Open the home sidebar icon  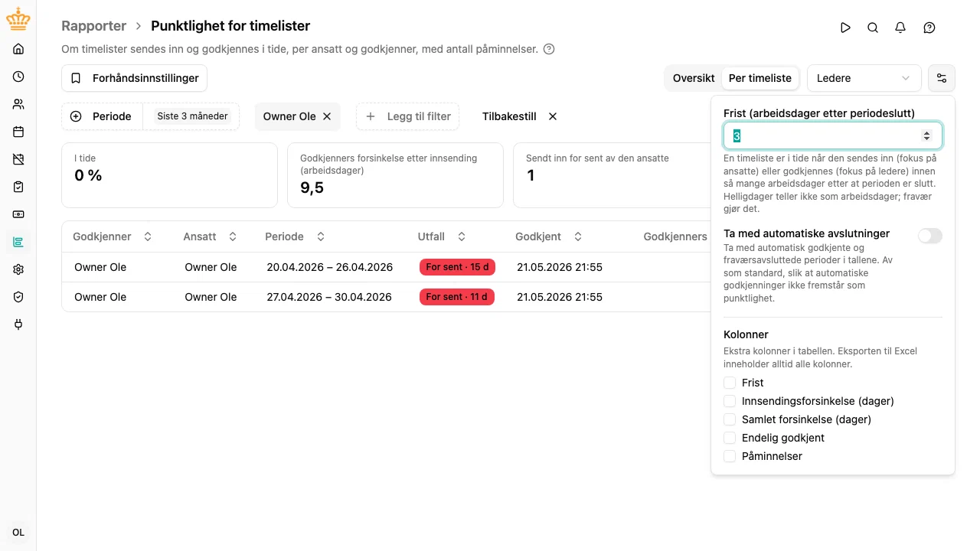[x=18, y=49]
